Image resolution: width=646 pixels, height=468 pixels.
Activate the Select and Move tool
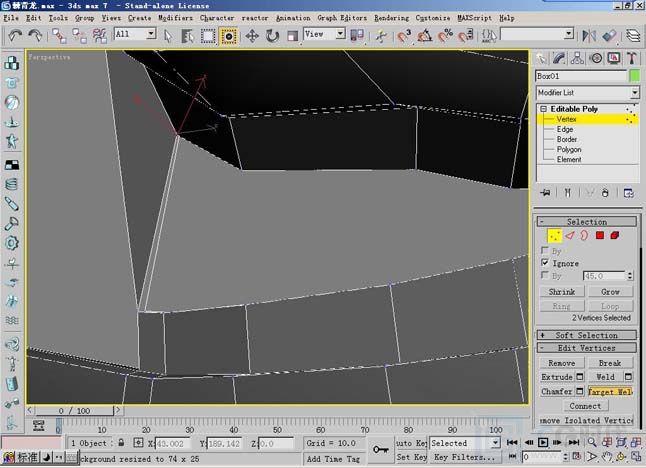pyautogui.click(x=252, y=36)
